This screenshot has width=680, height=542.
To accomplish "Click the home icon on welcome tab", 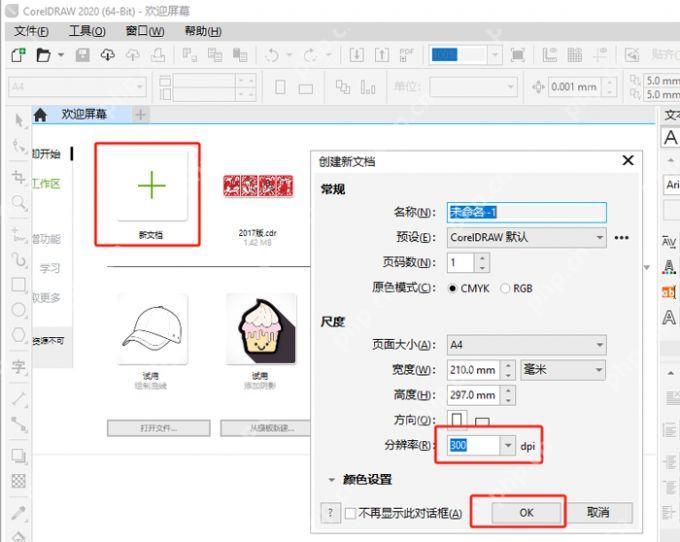I will point(40,115).
